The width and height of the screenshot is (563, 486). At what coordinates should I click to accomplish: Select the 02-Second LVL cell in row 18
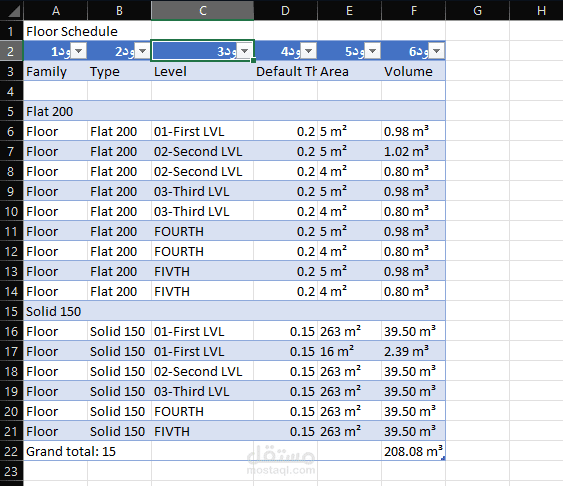click(203, 371)
